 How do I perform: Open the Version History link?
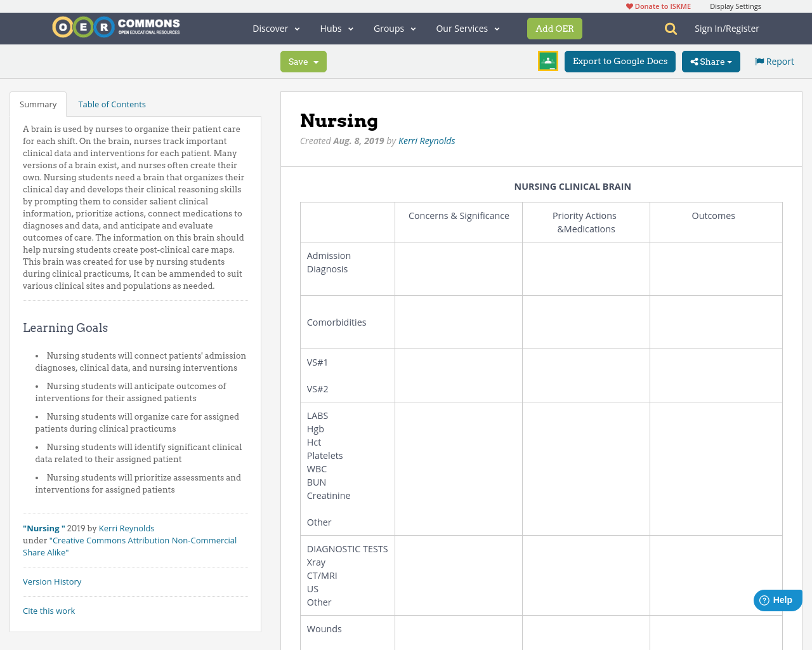tap(52, 581)
